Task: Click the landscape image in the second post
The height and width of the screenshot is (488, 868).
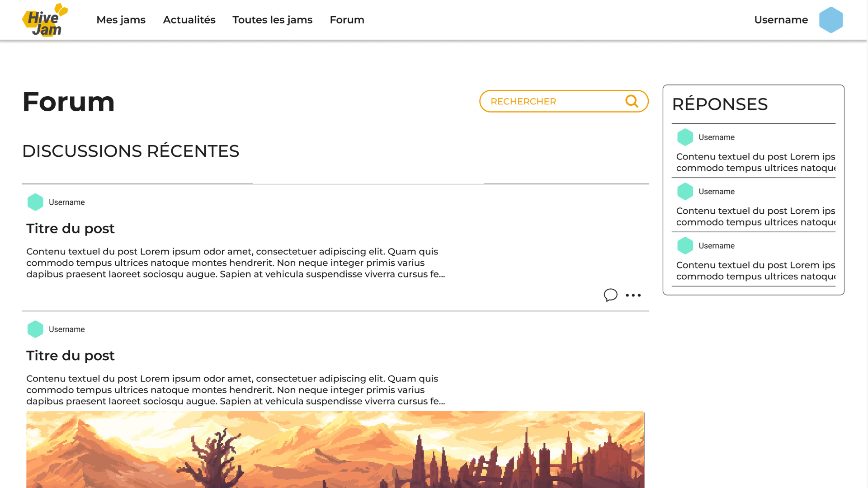Action: point(335,450)
